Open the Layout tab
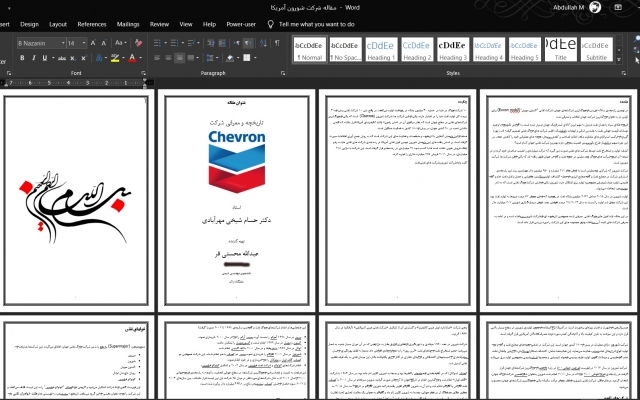Viewport: 640px width, 400px height. (58, 24)
